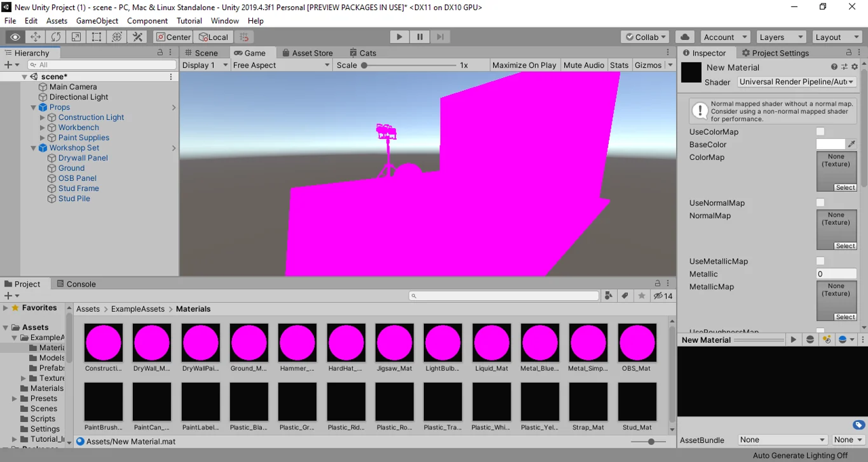This screenshot has width=868, height=462.
Task: Click the Pause button in toolbar
Action: pyautogui.click(x=420, y=37)
